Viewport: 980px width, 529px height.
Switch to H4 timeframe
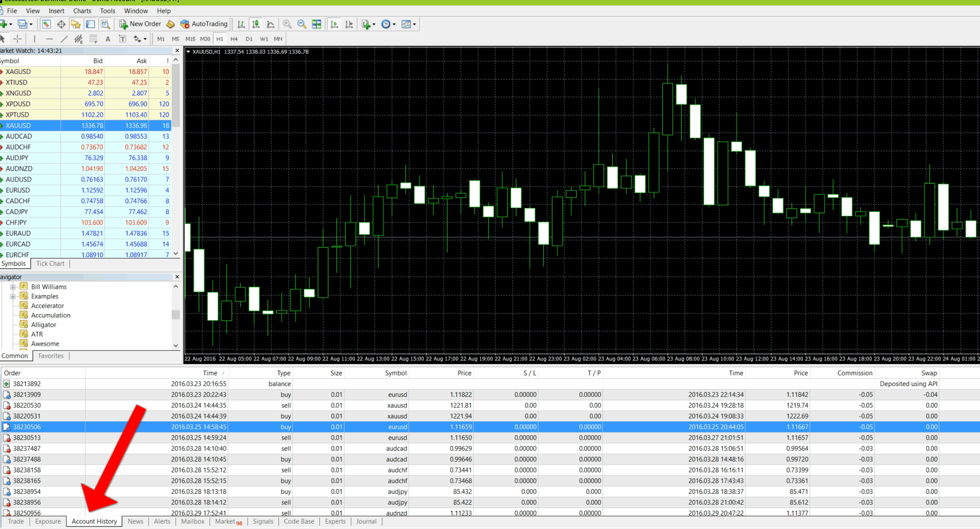(234, 39)
